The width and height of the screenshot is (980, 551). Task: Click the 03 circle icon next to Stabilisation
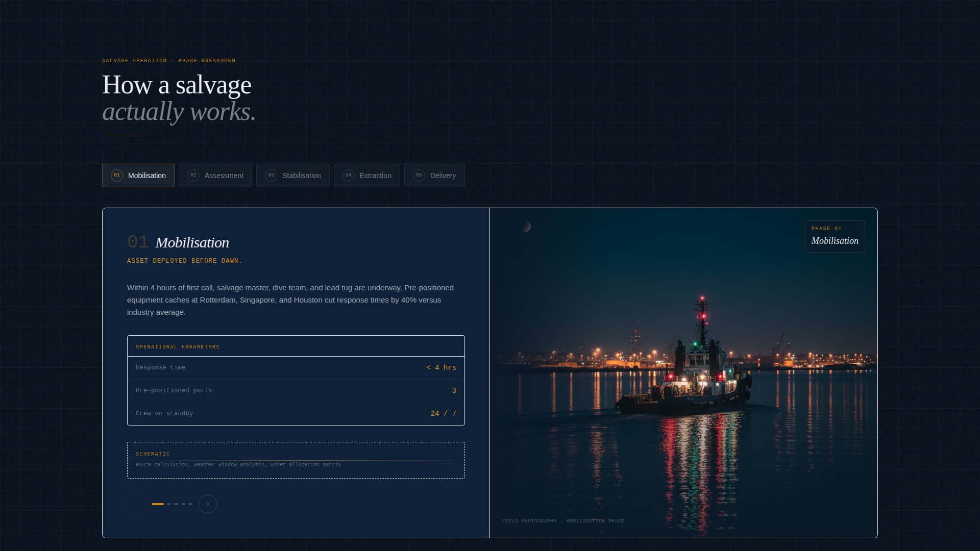coord(271,175)
